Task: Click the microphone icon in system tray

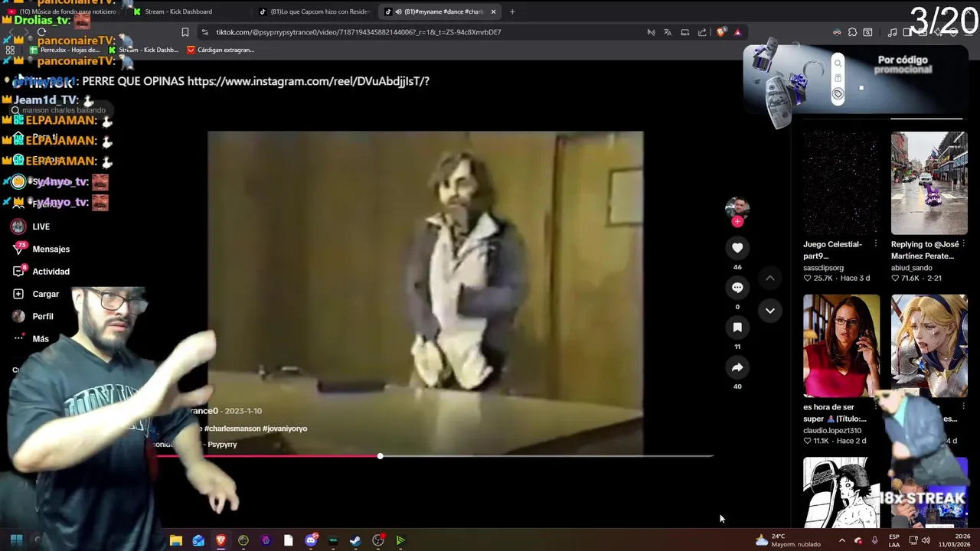Action: click(x=874, y=540)
